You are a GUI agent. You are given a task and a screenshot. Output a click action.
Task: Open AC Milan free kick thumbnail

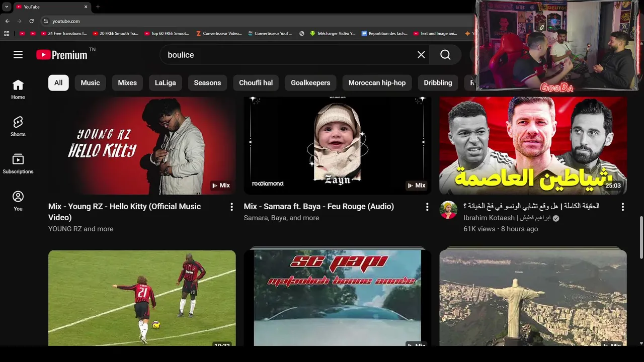(142, 298)
